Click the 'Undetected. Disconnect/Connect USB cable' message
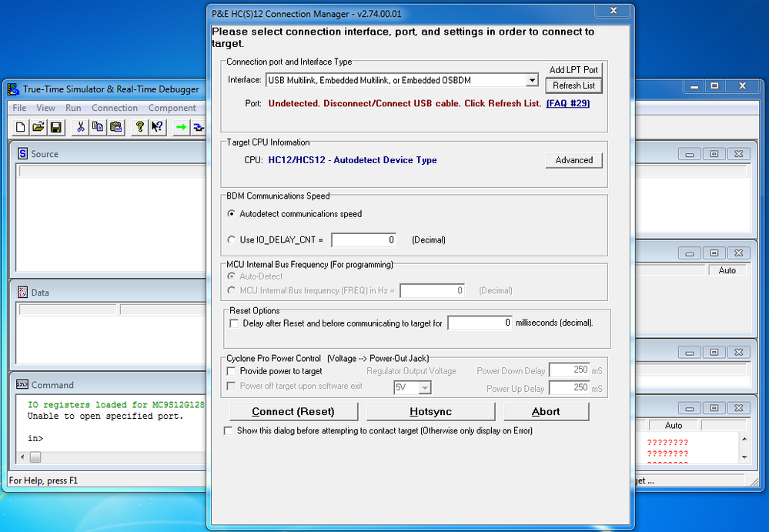The height and width of the screenshot is (532, 769). coord(405,103)
